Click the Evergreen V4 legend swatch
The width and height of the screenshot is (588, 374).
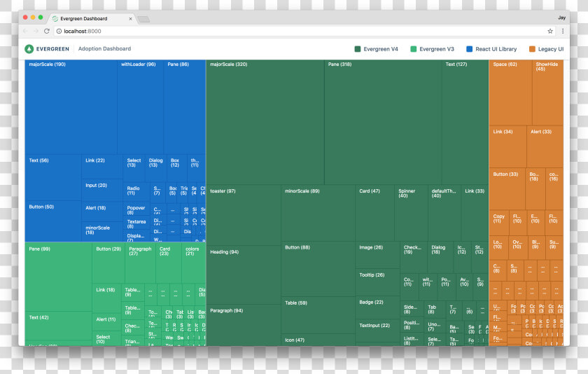tap(358, 49)
